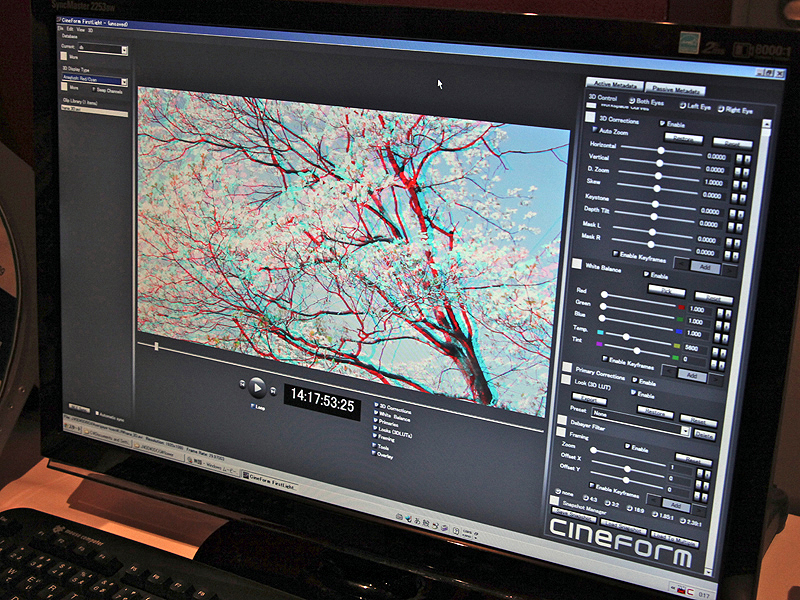Expand the Snapshot Manager section box
This screenshot has height=600, width=800.
[554, 500]
